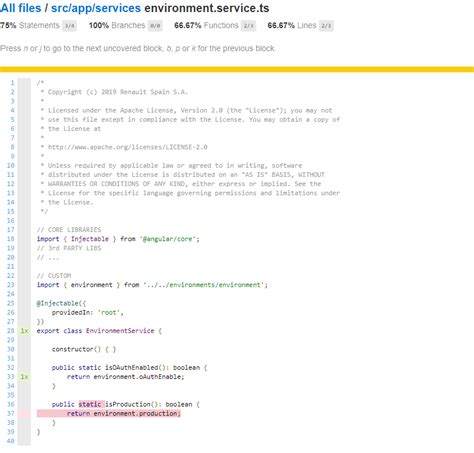Click the environment.service.ts file name heading
This screenshot has width=474, height=453.
click(x=207, y=8)
